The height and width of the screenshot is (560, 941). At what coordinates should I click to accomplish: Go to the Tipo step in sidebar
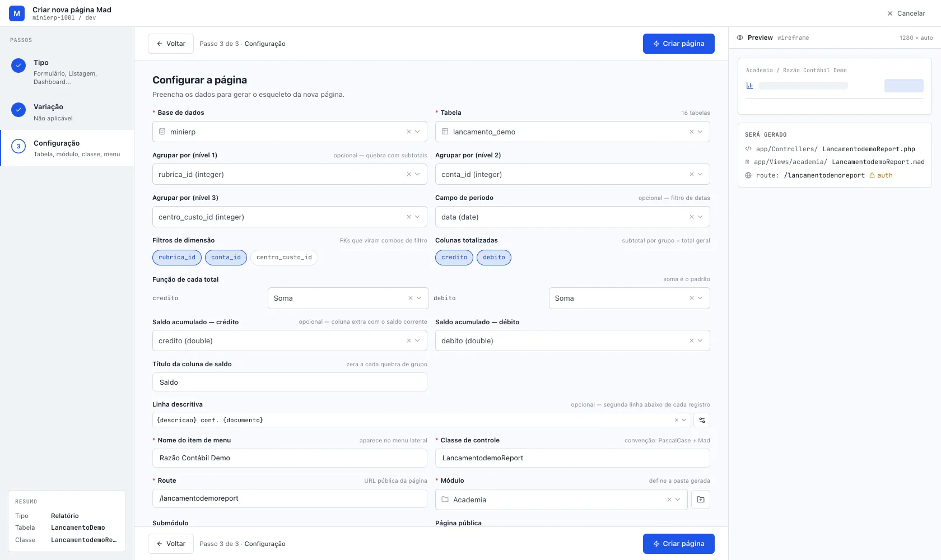pos(67,72)
